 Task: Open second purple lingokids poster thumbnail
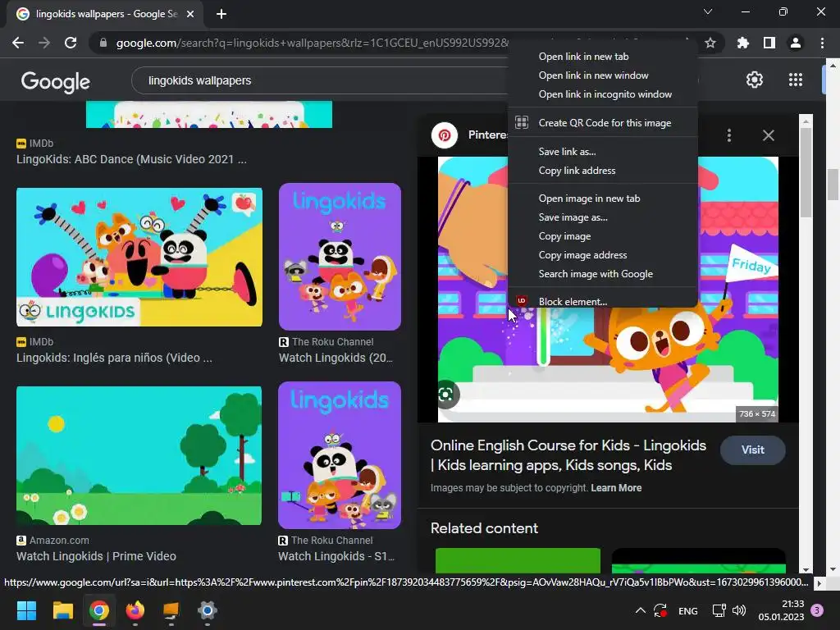[x=340, y=455]
